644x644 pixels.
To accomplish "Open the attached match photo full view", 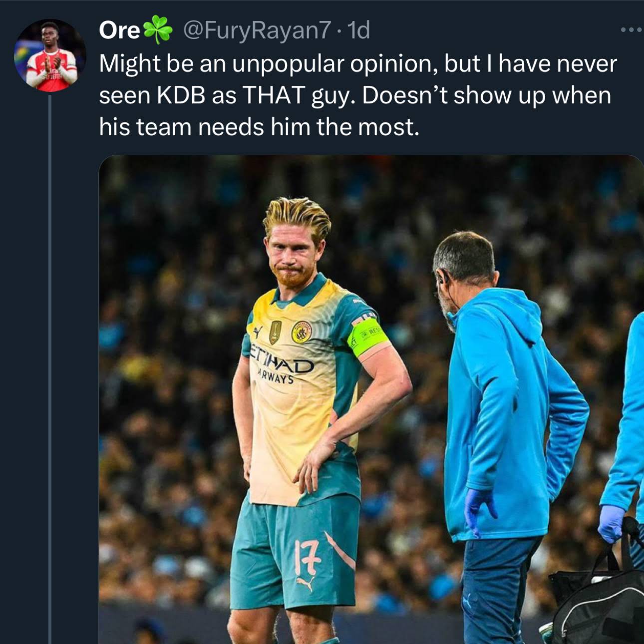I will 371,399.
